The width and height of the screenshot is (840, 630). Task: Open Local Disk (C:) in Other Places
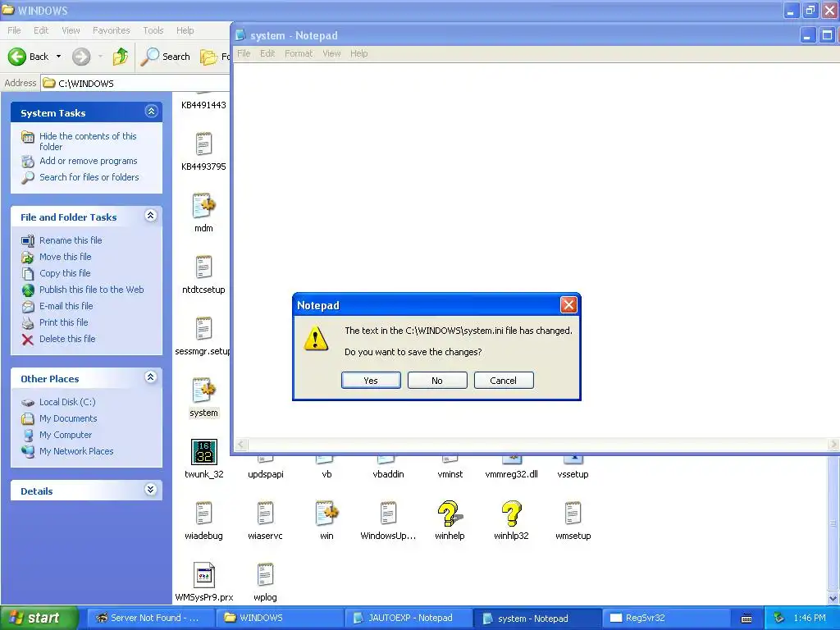(67, 402)
